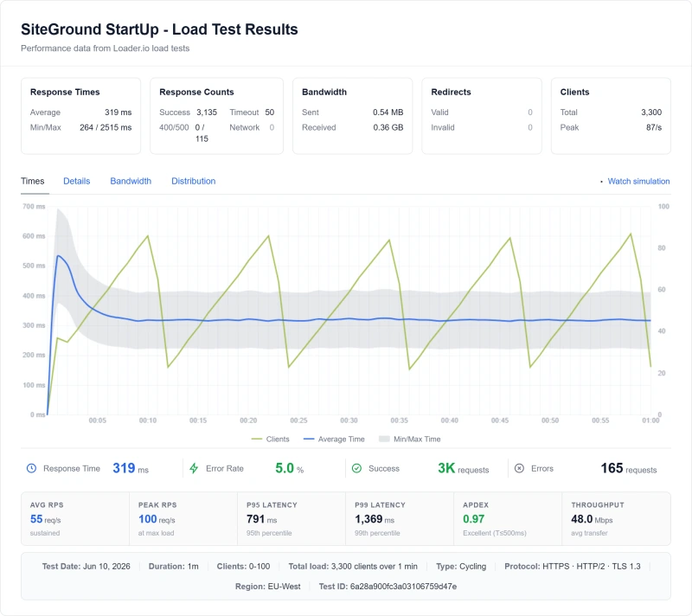Click the P99 LATENCY 1,369 ms value
Image resolution: width=692 pixels, height=616 pixels.
point(375,519)
